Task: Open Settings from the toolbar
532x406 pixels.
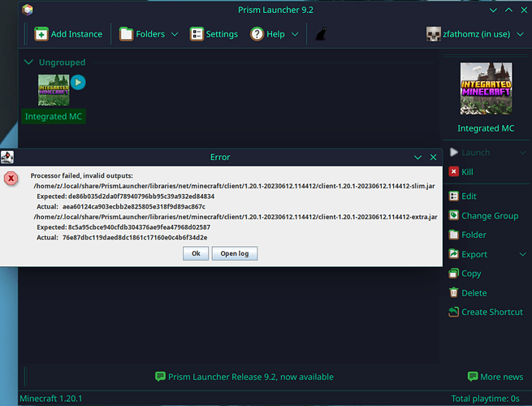Action: pos(214,34)
